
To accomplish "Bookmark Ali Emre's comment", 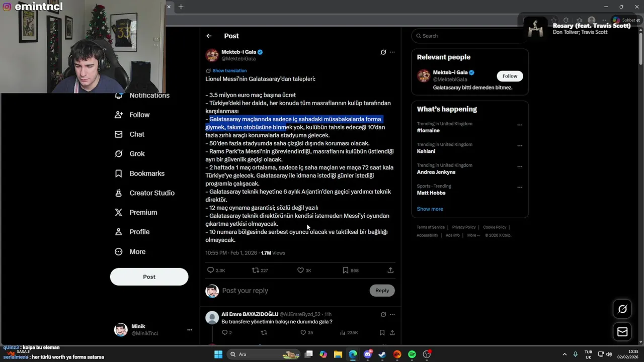I will [382, 332].
